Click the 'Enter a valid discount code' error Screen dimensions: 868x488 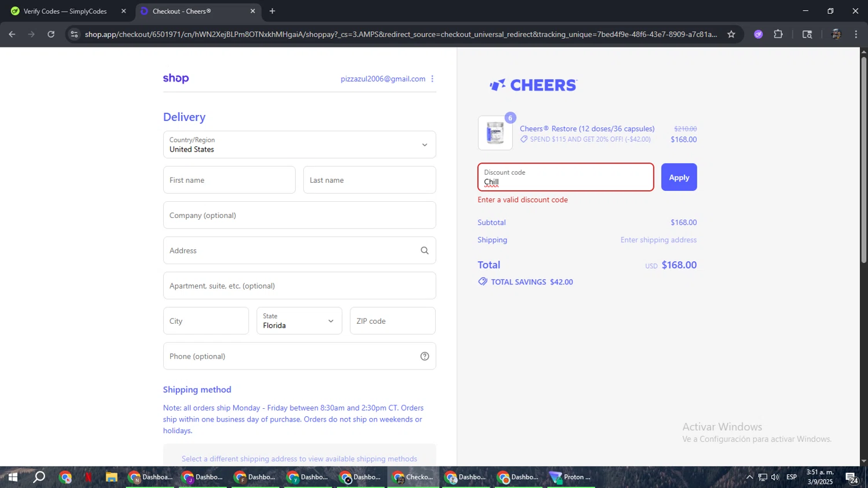point(523,199)
